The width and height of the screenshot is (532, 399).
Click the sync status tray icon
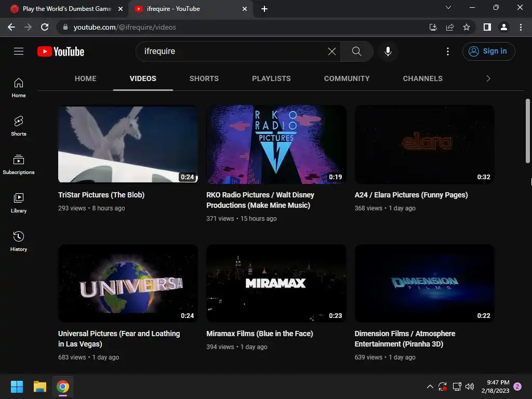[443, 387]
